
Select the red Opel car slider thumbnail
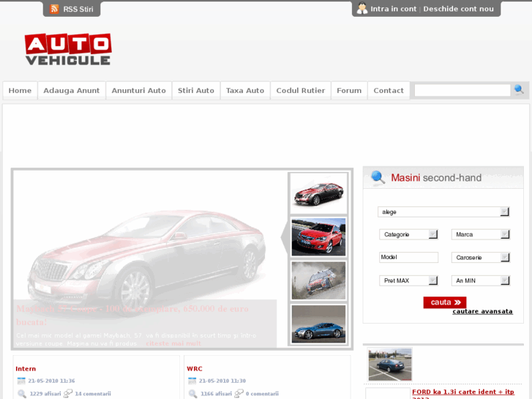click(x=318, y=237)
